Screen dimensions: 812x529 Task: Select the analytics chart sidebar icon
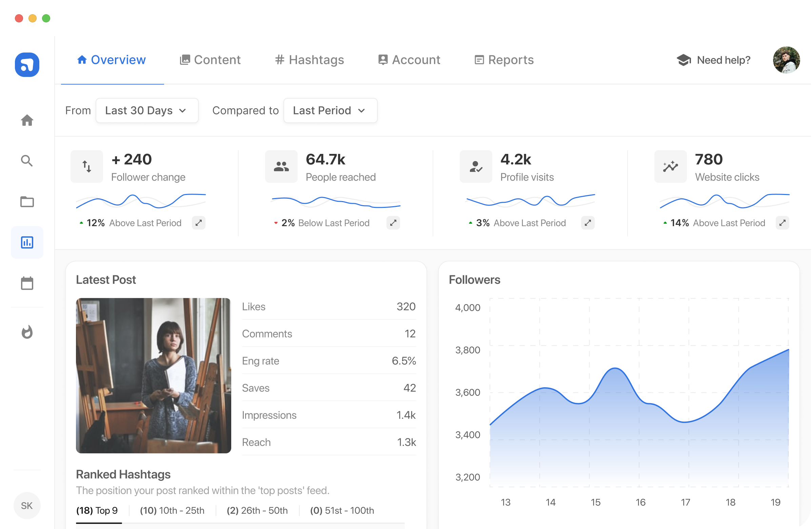tap(27, 243)
